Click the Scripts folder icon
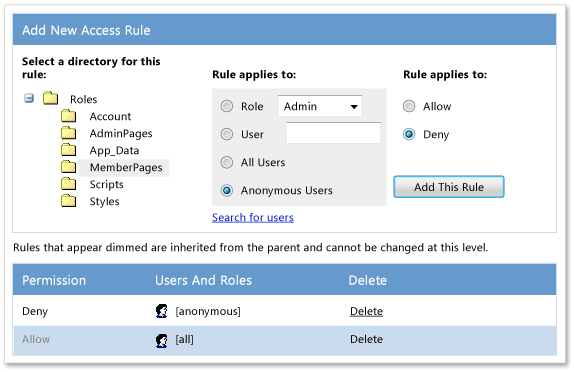Viewport: 574px width, 372px height. (x=68, y=183)
